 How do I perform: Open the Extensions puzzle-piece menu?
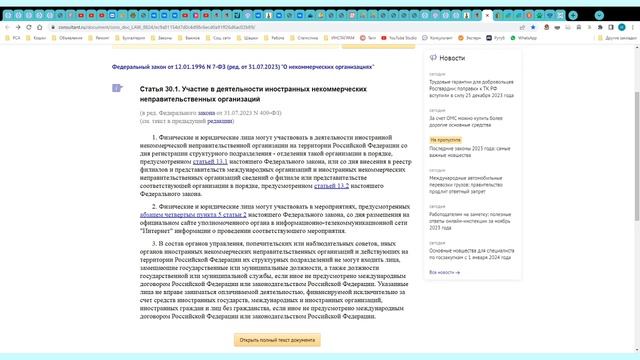click(x=600, y=27)
